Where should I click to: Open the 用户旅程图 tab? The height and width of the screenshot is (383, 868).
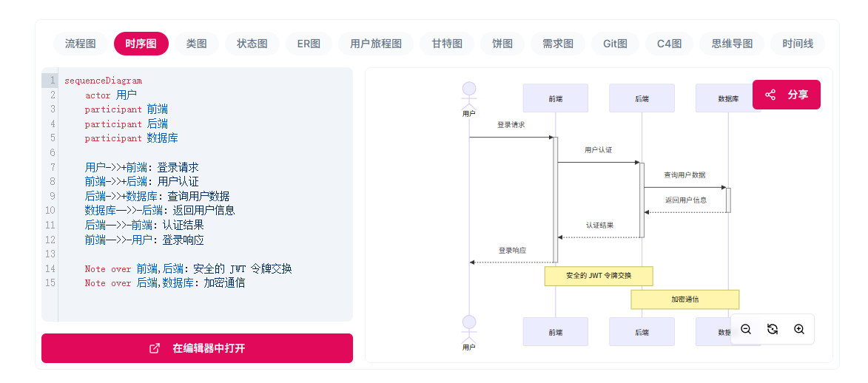[376, 44]
